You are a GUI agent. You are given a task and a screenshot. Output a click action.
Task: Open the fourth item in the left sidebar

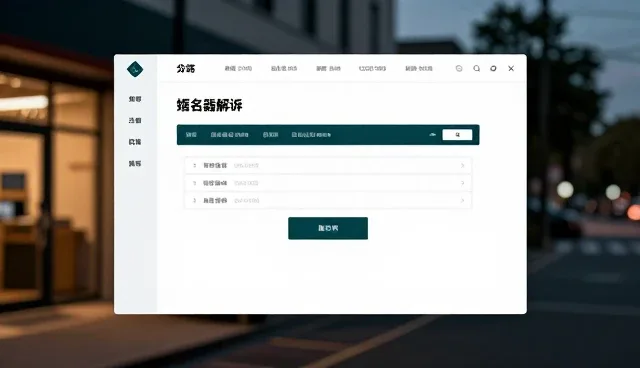[x=135, y=164]
